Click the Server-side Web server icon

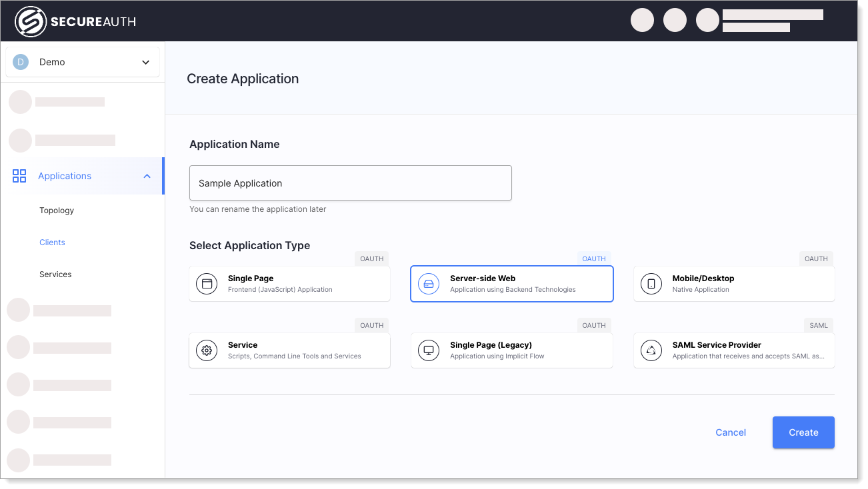(x=429, y=284)
